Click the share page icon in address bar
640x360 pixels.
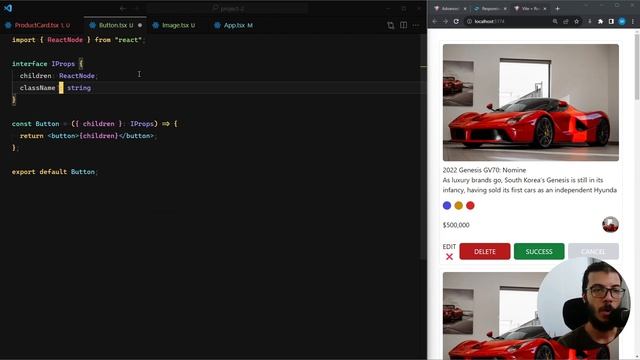click(566, 21)
